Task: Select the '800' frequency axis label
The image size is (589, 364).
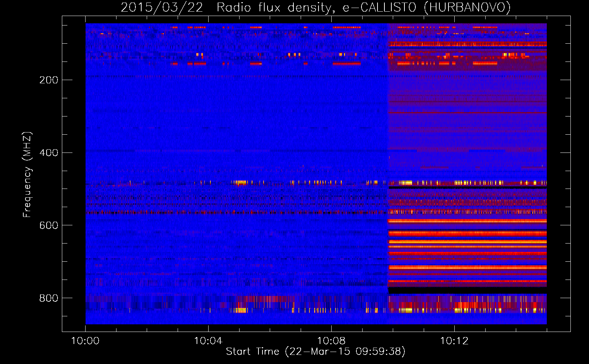Action: tap(49, 298)
